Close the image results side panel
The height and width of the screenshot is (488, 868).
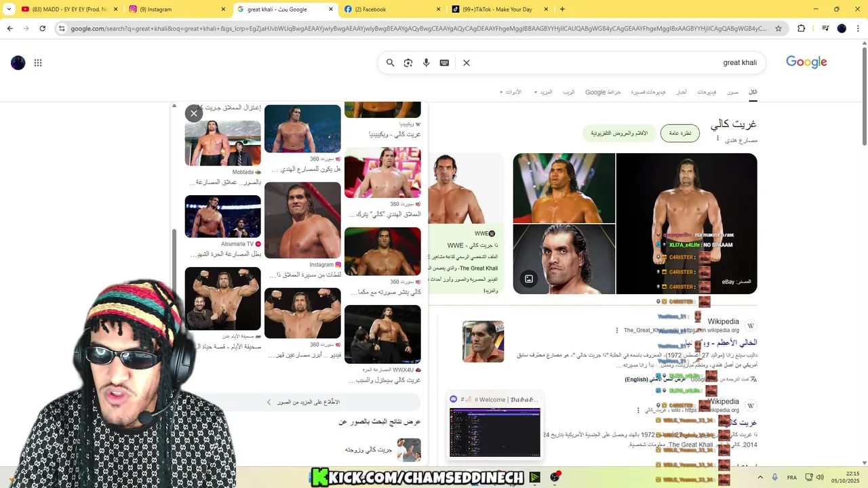(194, 113)
